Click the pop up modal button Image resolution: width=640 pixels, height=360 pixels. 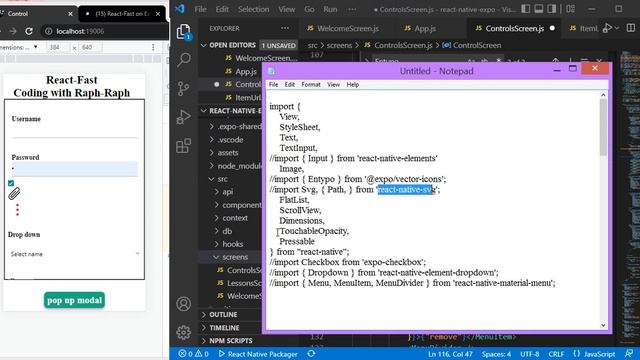[74, 300]
